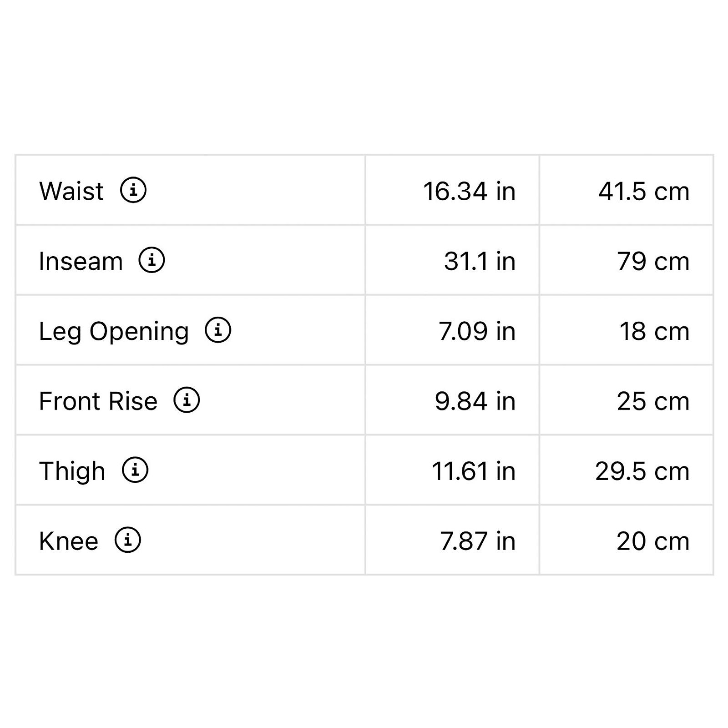
Task: Select the 29.5 cm thigh value
Action: pos(642,471)
